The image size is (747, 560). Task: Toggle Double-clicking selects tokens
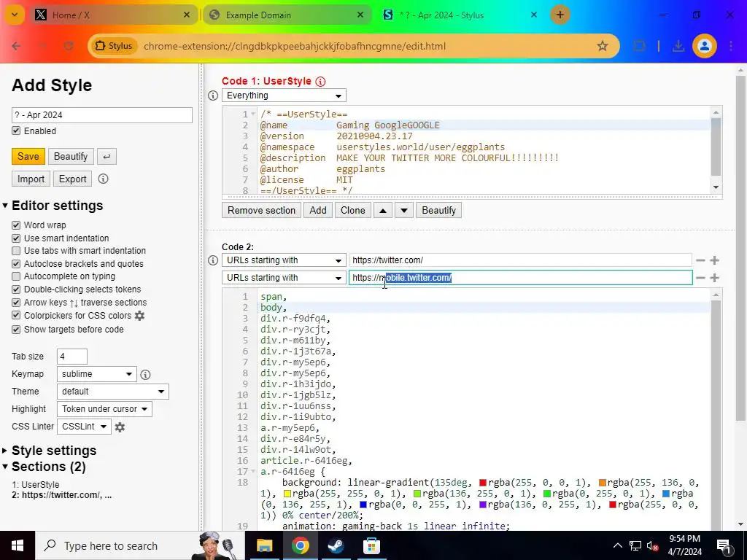pyautogui.click(x=16, y=289)
